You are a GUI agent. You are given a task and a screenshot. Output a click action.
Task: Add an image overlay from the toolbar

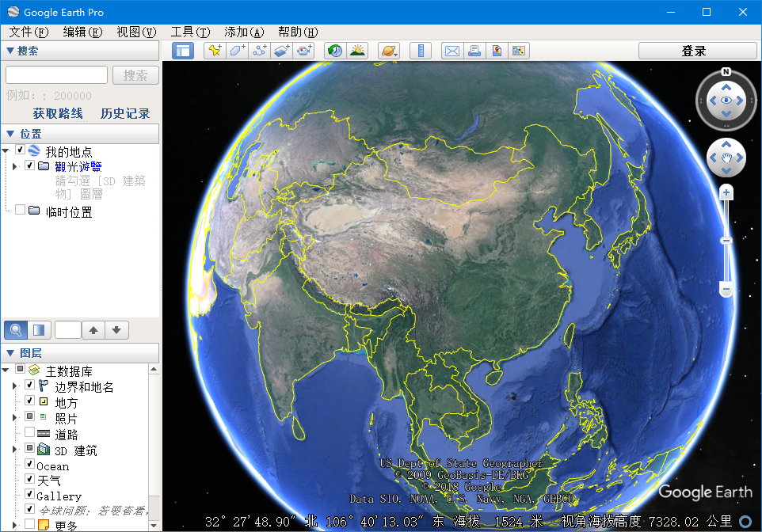(282, 51)
